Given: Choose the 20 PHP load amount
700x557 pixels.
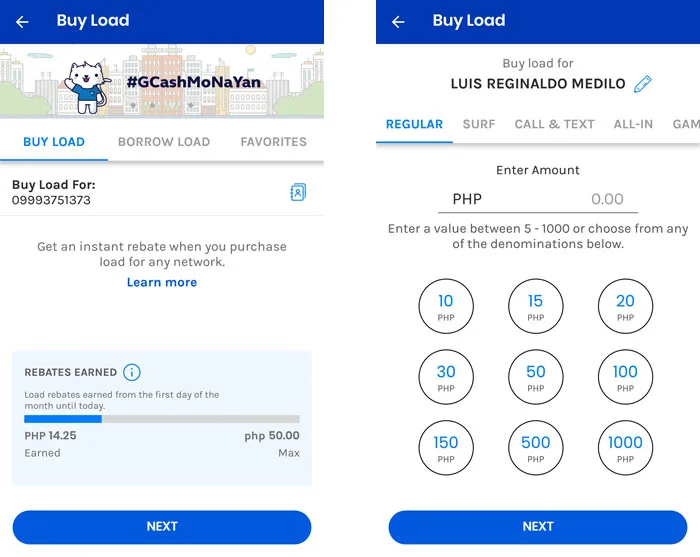Looking at the screenshot, I should [625, 306].
